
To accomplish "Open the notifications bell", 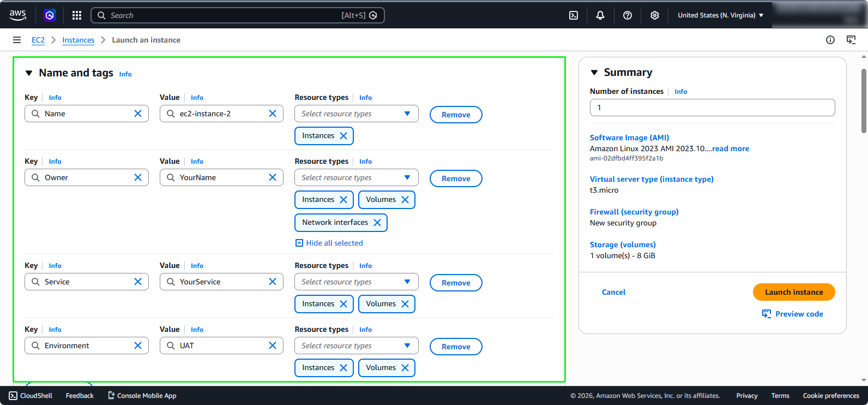I will [600, 15].
